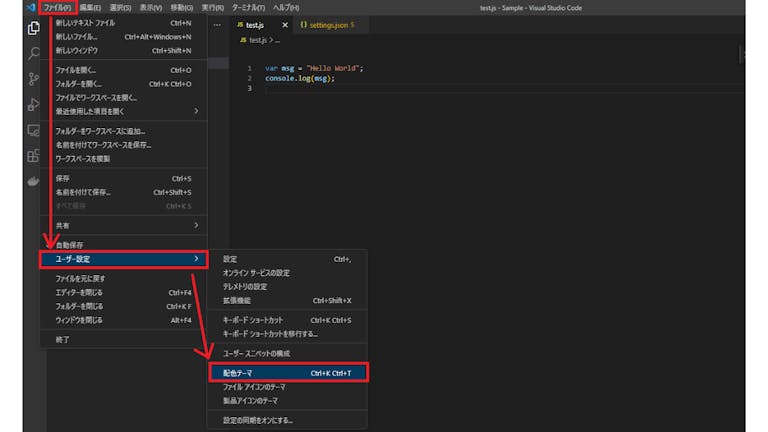The image size is (768, 432).
Task: Click test.js in the breadcrumb
Action: (x=258, y=40)
